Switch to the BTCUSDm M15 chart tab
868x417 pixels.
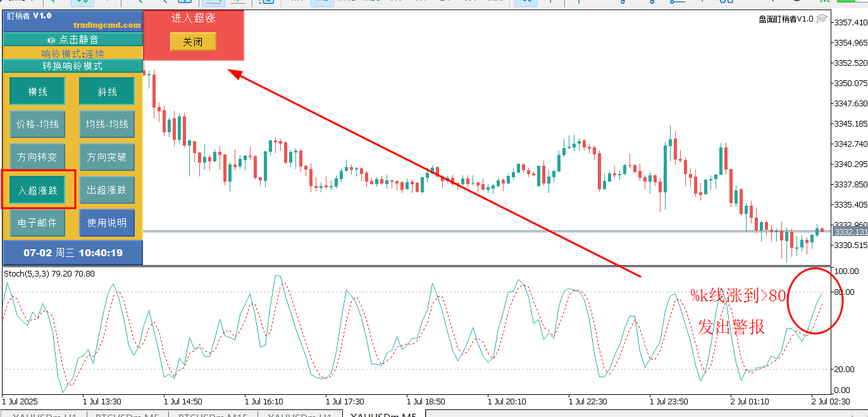213,415
